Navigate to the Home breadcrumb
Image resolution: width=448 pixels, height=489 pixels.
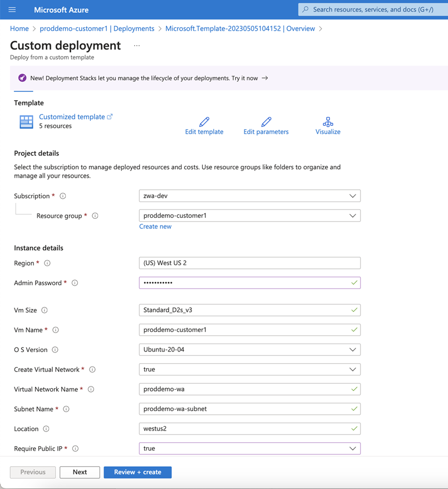[x=19, y=28]
